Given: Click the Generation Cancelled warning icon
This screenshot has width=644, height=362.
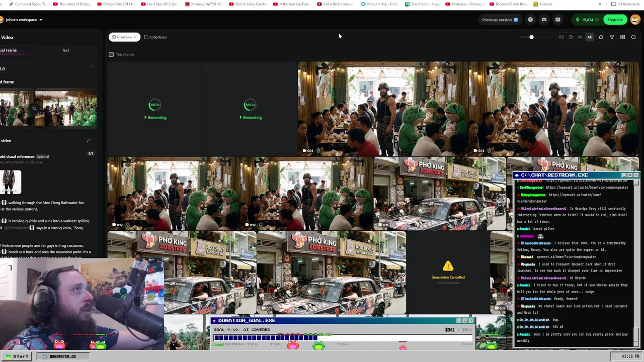Looking at the screenshot, I should (448, 266).
